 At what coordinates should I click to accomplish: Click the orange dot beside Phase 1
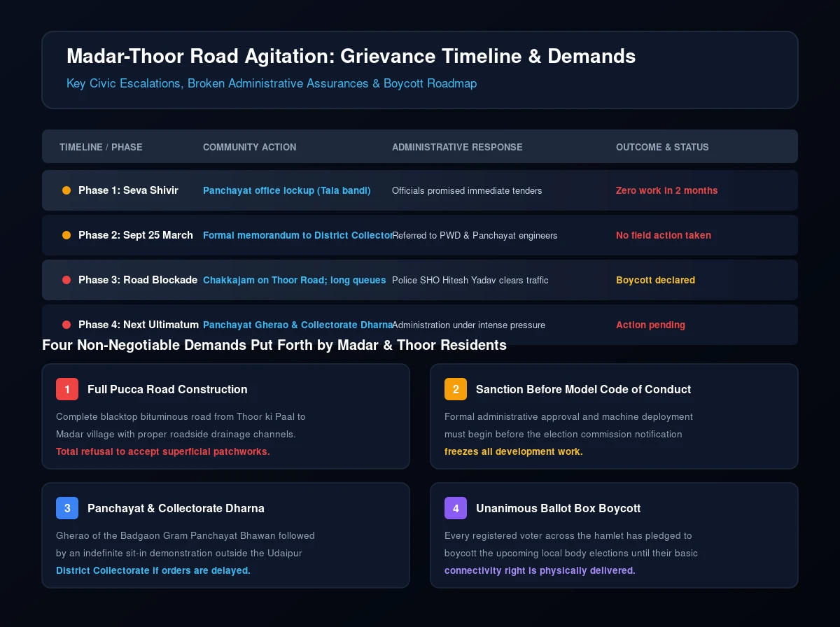click(x=66, y=190)
